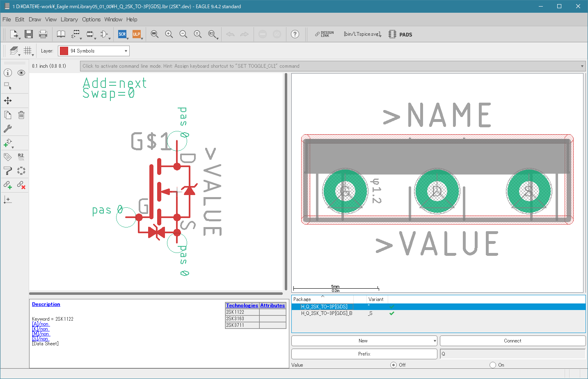Expand command line history dropdown arrow
This screenshot has width=588, height=379.
tap(582, 66)
